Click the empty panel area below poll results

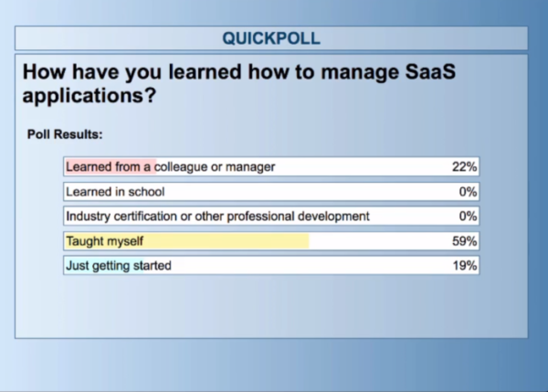tap(271, 306)
